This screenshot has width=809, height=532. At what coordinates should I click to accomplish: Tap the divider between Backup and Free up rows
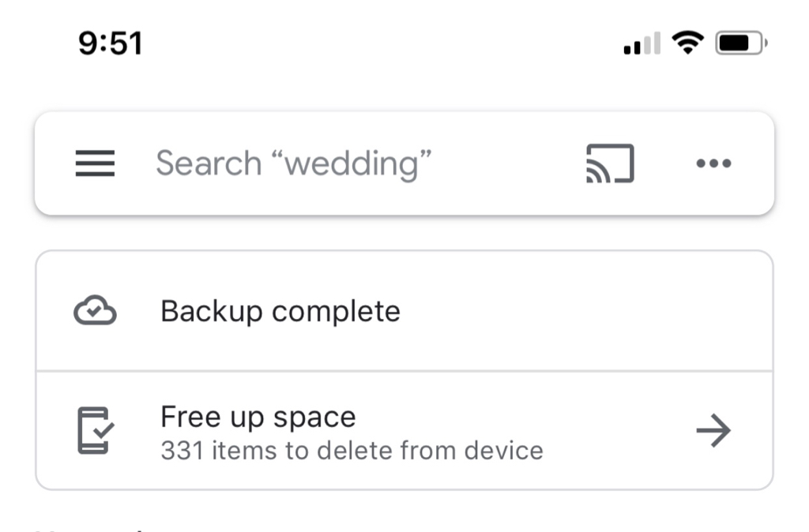pyautogui.click(x=404, y=371)
